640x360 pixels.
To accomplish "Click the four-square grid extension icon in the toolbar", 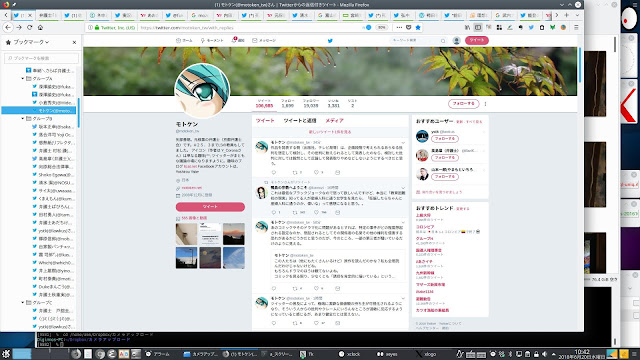I will [x=499, y=27].
